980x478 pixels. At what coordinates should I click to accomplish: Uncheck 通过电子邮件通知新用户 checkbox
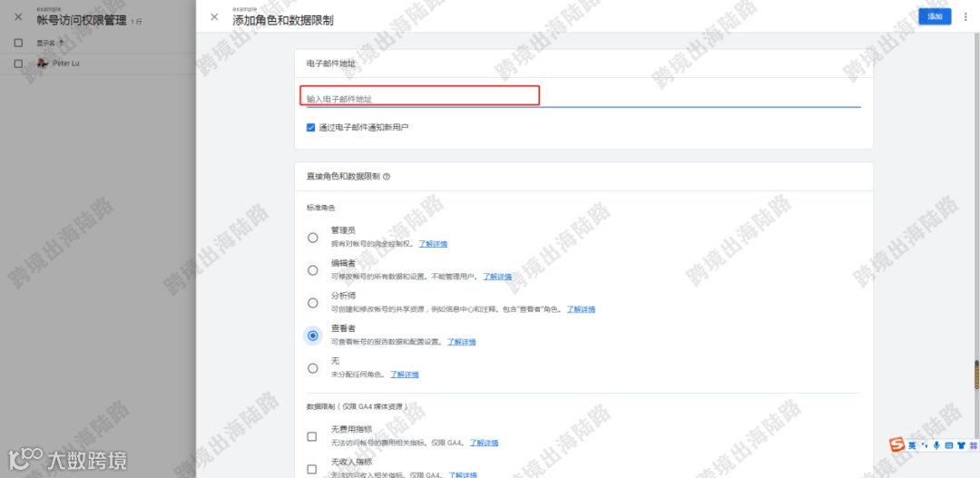tap(310, 128)
